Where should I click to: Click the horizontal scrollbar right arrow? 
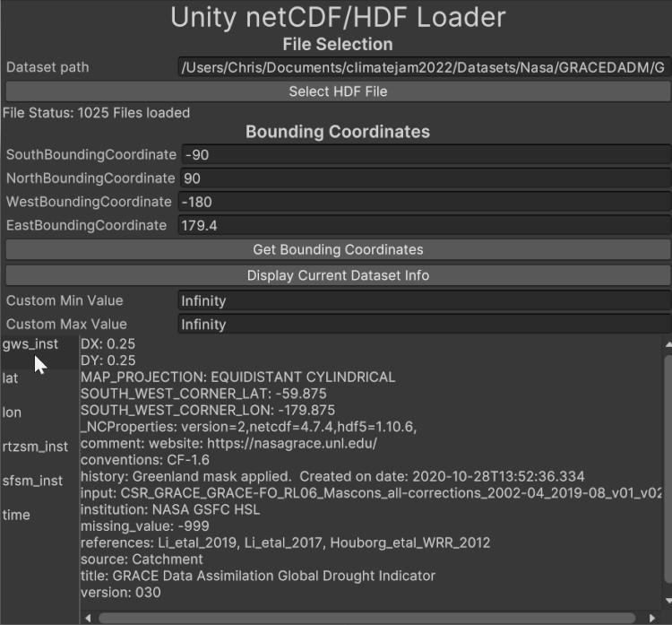652,618
